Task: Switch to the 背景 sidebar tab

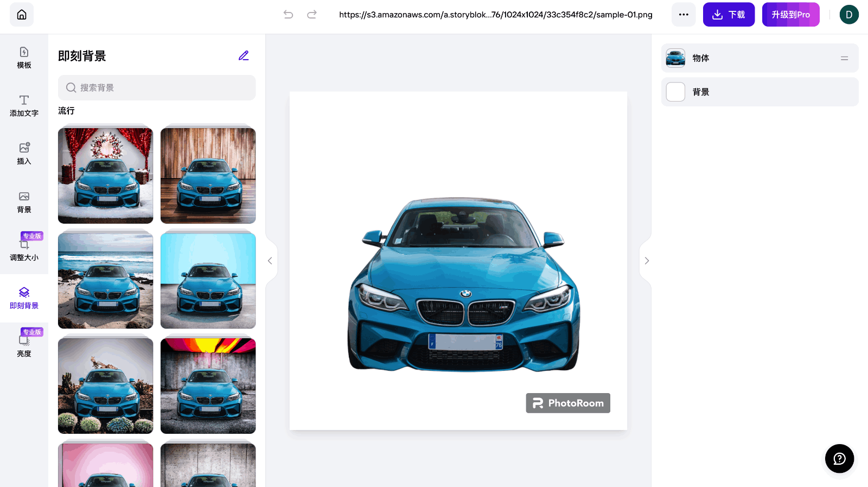Action: (x=24, y=202)
